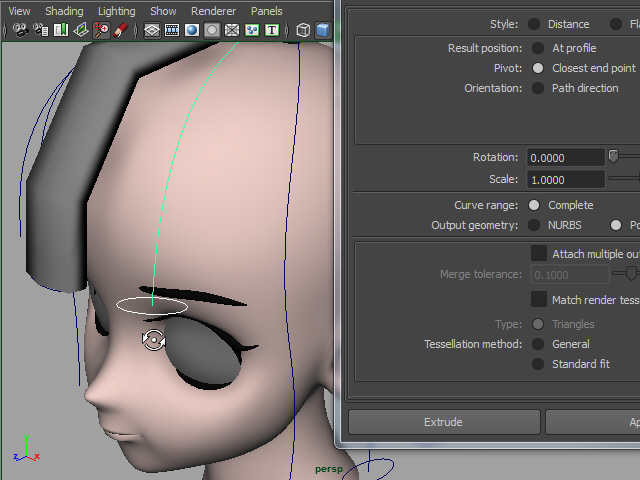Open the Shading menu

64,11
